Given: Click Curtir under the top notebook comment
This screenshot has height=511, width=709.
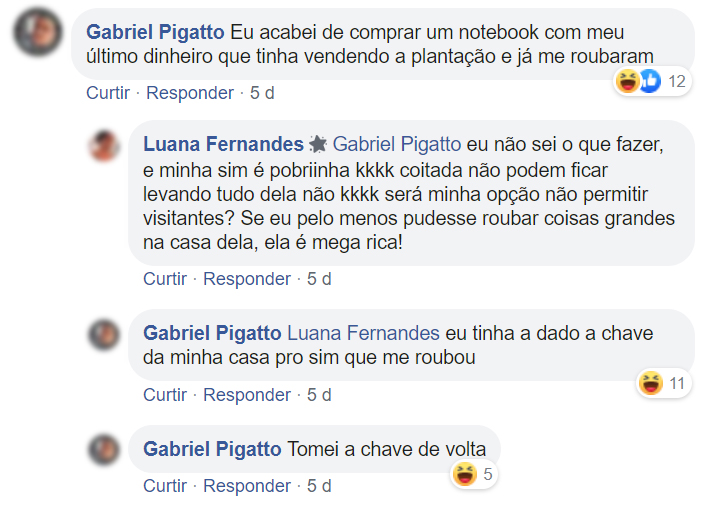Looking at the screenshot, I should tap(108, 93).
